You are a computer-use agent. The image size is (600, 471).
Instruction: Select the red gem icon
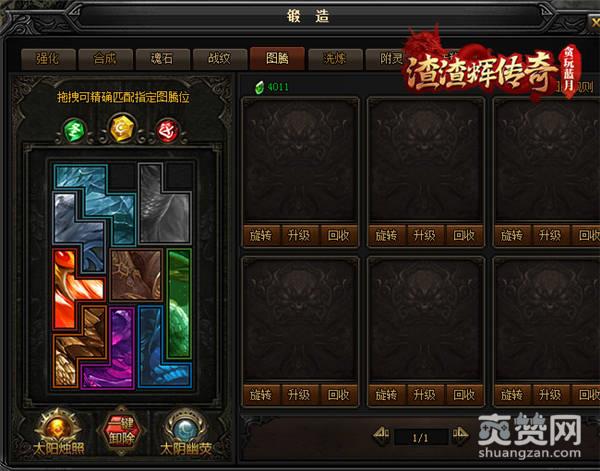point(168,130)
